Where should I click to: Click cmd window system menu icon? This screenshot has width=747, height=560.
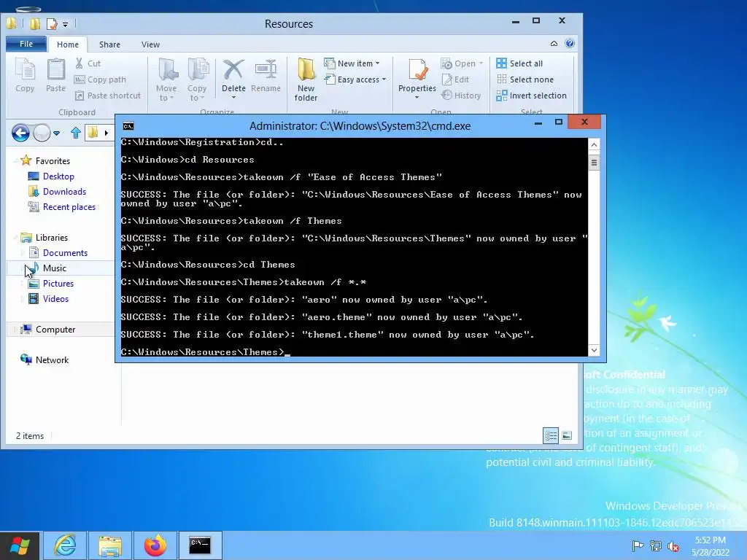128,126
